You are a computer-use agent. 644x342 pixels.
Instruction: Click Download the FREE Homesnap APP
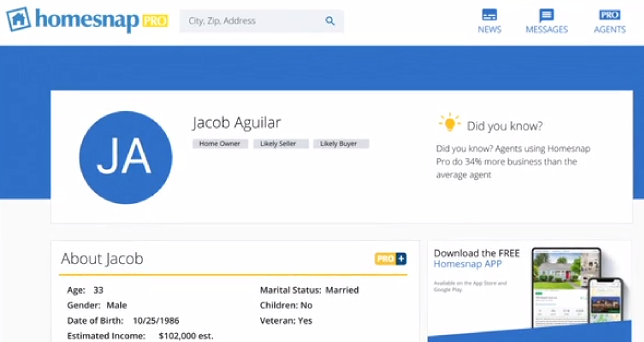(x=476, y=258)
